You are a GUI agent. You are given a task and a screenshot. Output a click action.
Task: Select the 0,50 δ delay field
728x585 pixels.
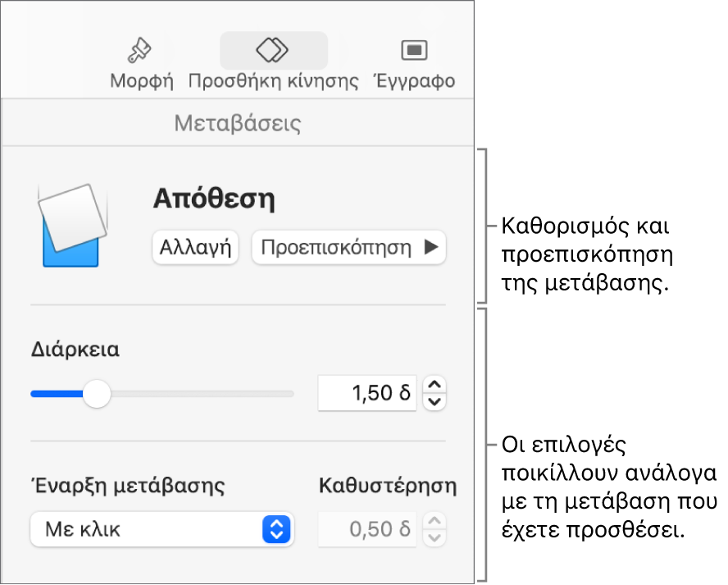click(366, 530)
